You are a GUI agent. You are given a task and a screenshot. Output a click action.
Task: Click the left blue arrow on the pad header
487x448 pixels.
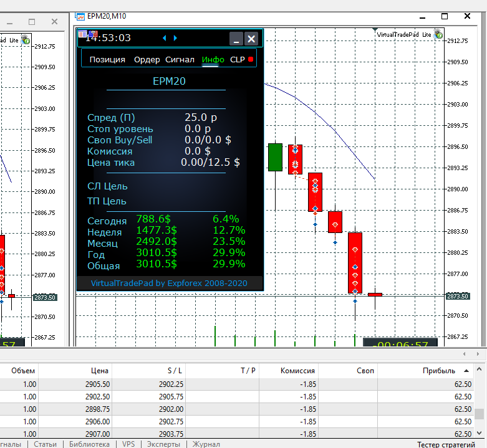[164, 38]
